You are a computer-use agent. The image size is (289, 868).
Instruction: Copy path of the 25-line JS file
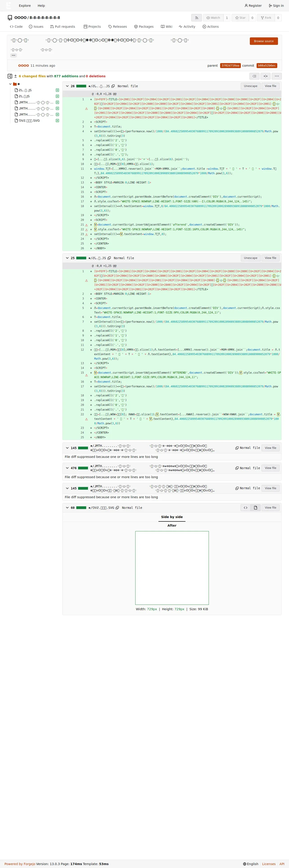coord(109,258)
